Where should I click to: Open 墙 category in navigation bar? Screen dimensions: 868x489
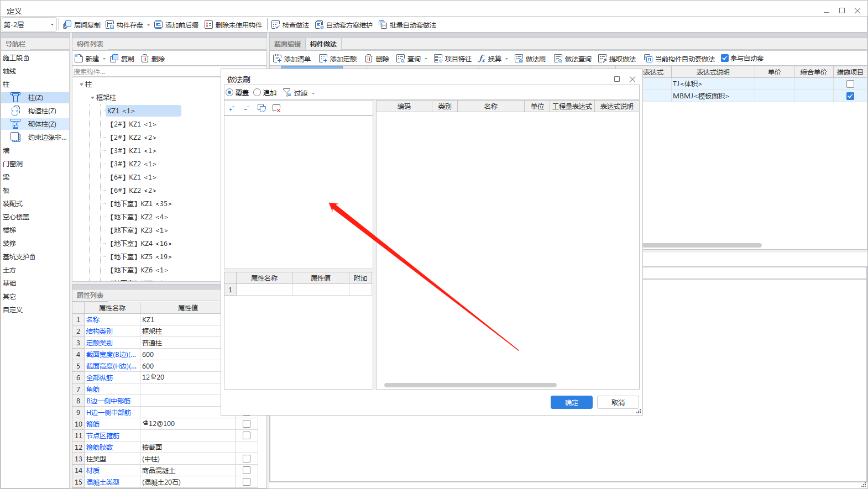[x=6, y=150]
